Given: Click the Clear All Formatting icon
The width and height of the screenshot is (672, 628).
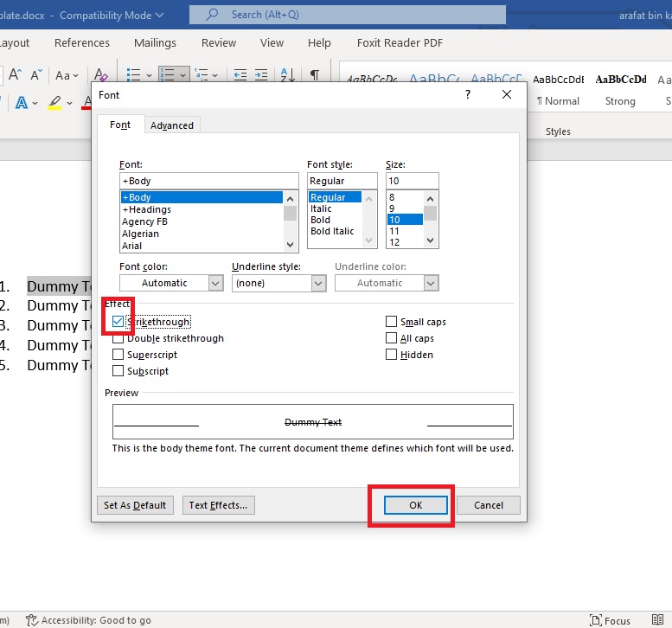Looking at the screenshot, I should point(101,74).
